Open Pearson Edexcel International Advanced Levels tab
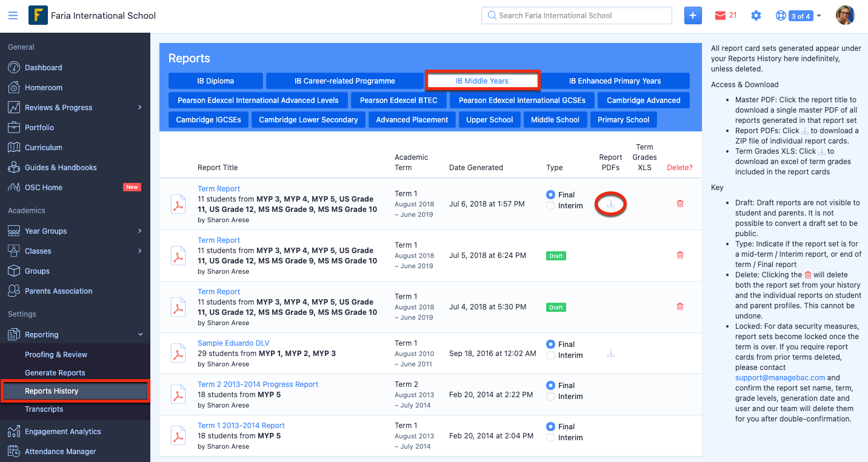Screen dimensions: 868x462 (x=258, y=100)
